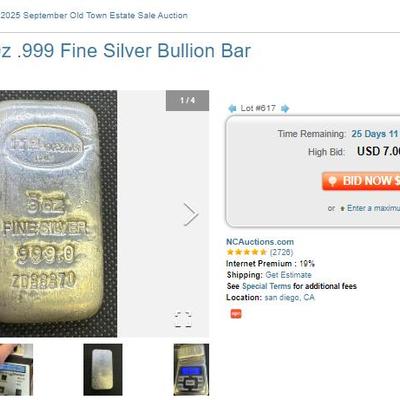Click the orange badge icon under Location

pyautogui.click(x=236, y=314)
